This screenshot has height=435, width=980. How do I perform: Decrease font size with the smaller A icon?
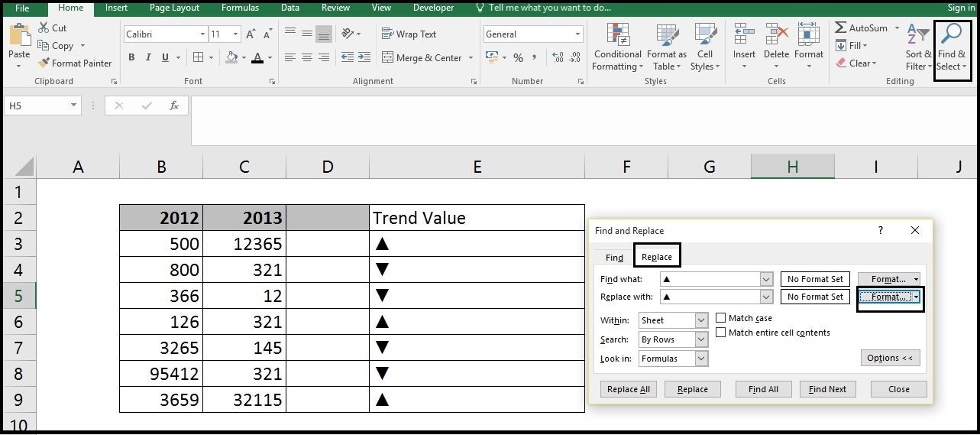click(267, 34)
